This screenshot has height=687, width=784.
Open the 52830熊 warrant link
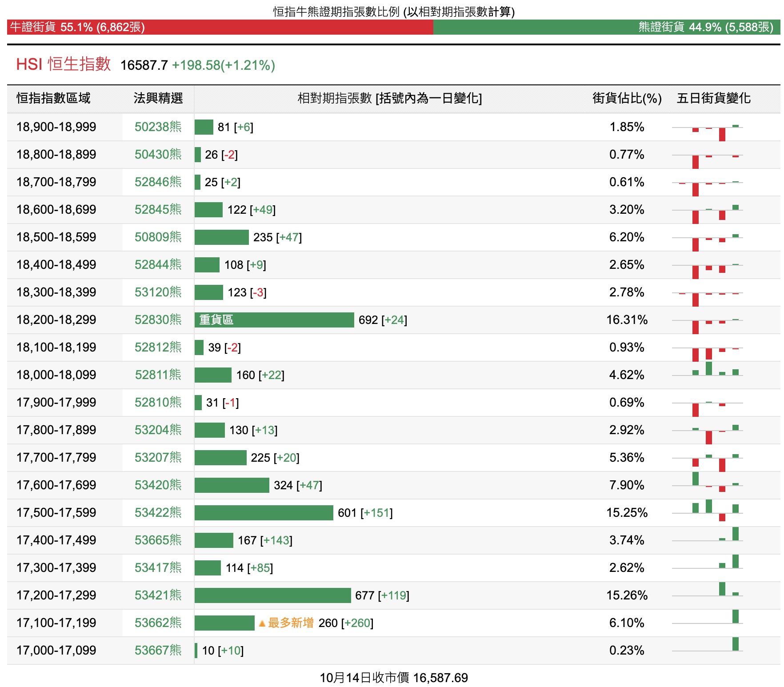[158, 320]
